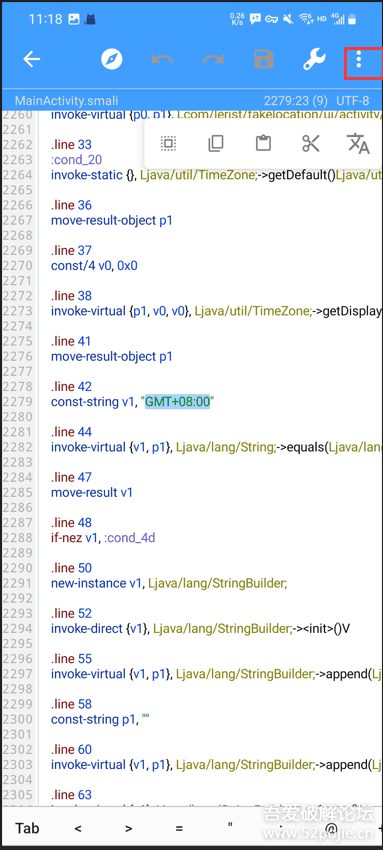The image size is (383, 850).
Task: Undo the last edit
Action: click(x=162, y=60)
